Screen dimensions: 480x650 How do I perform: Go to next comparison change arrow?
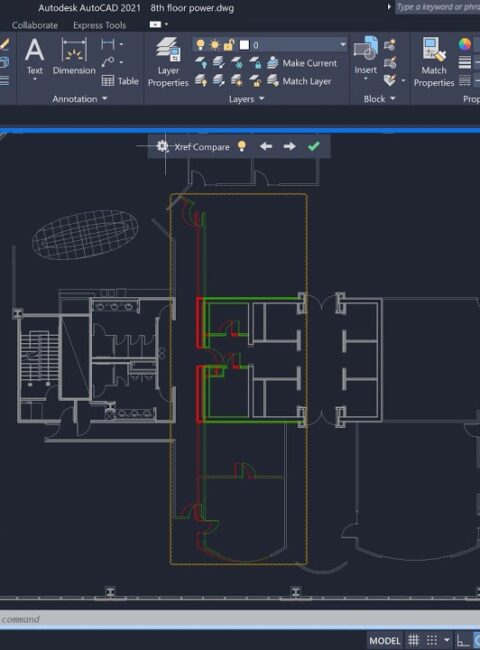(289, 146)
